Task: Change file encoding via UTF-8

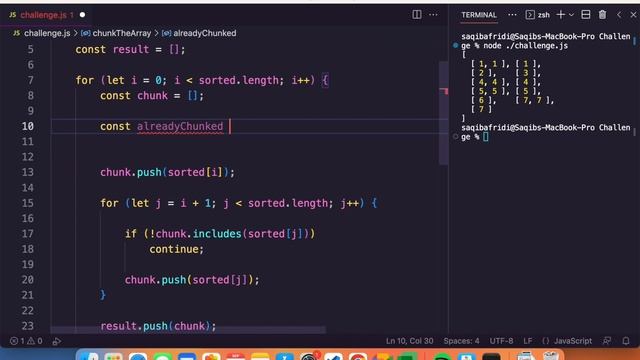Action: point(501,341)
